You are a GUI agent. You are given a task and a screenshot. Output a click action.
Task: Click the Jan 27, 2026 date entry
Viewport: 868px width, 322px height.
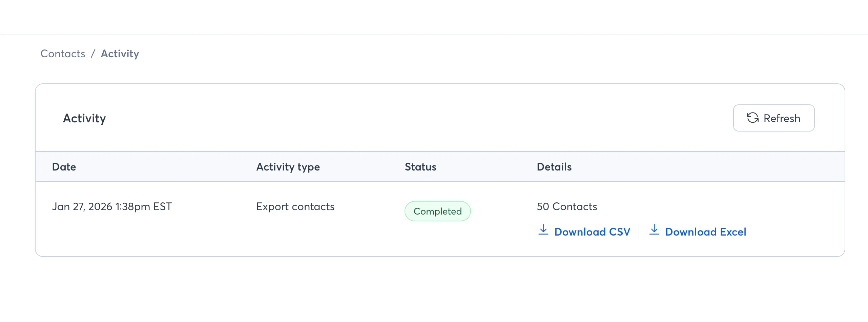[x=112, y=206]
